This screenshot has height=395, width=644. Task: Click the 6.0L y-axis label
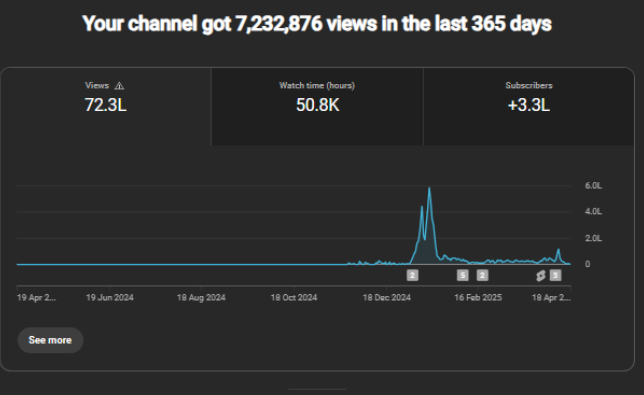593,186
